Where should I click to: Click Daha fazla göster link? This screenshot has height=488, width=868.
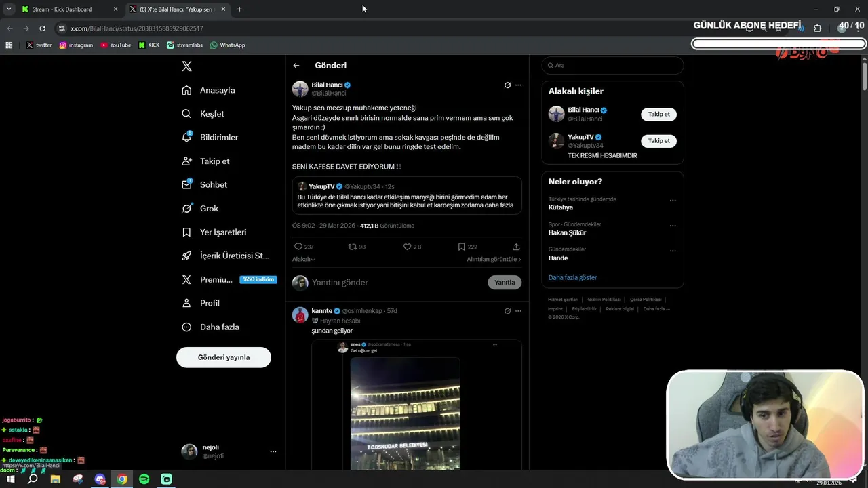(572, 277)
